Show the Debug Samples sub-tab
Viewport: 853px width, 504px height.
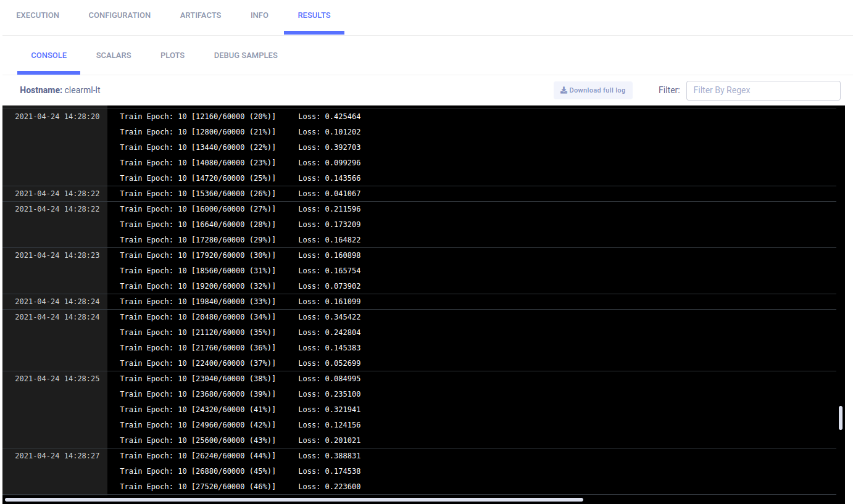(x=246, y=56)
